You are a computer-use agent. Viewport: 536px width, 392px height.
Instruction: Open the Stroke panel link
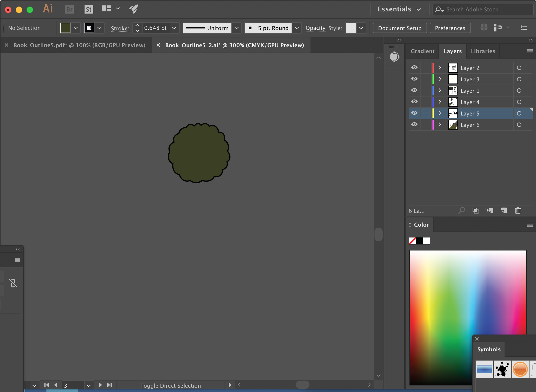point(120,28)
